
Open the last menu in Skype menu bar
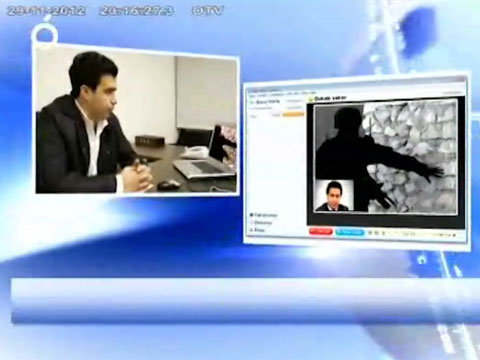[x=309, y=93]
